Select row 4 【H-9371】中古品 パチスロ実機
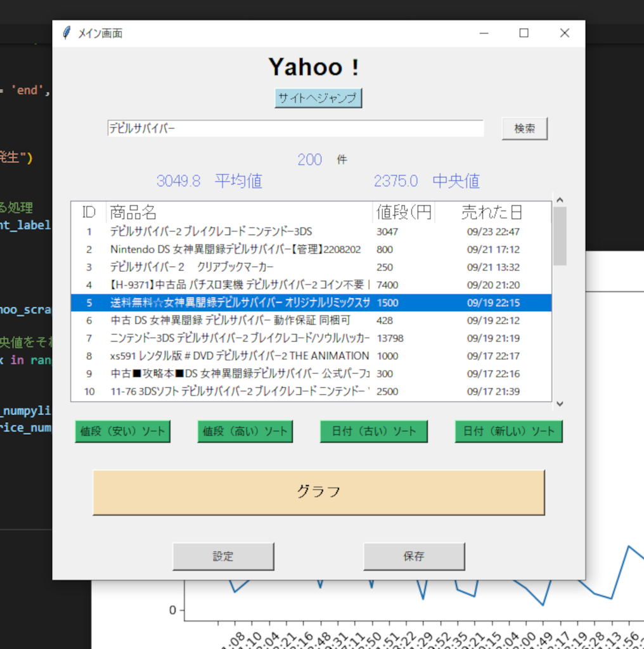This screenshot has height=649, width=644. [x=311, y=285]
